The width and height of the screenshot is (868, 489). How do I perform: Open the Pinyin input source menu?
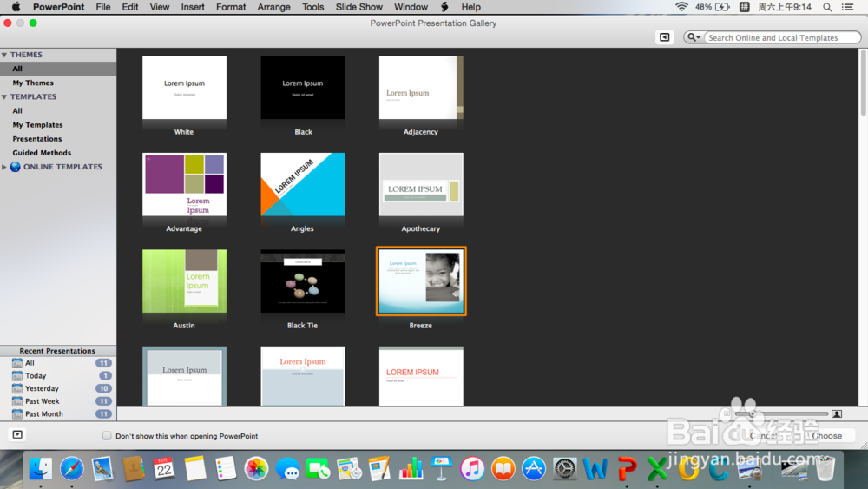744,7
